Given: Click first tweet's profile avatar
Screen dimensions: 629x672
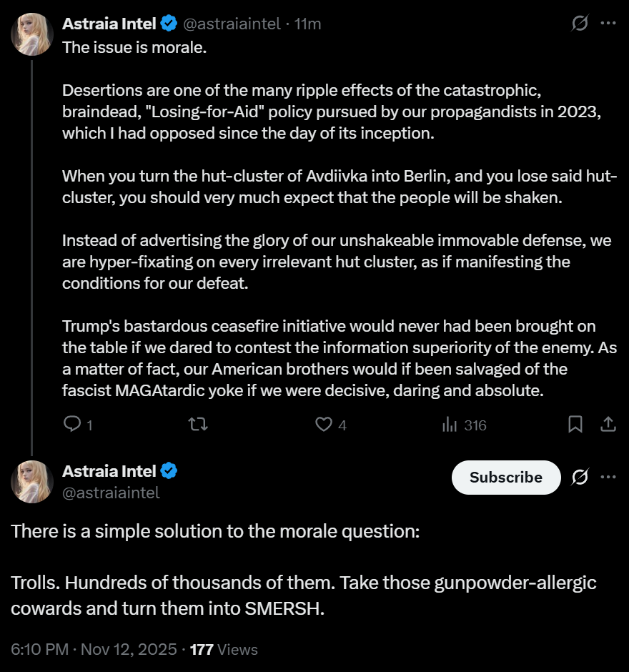Looking at the screenshot, I should pyautogui.click(x=32, y=34).
